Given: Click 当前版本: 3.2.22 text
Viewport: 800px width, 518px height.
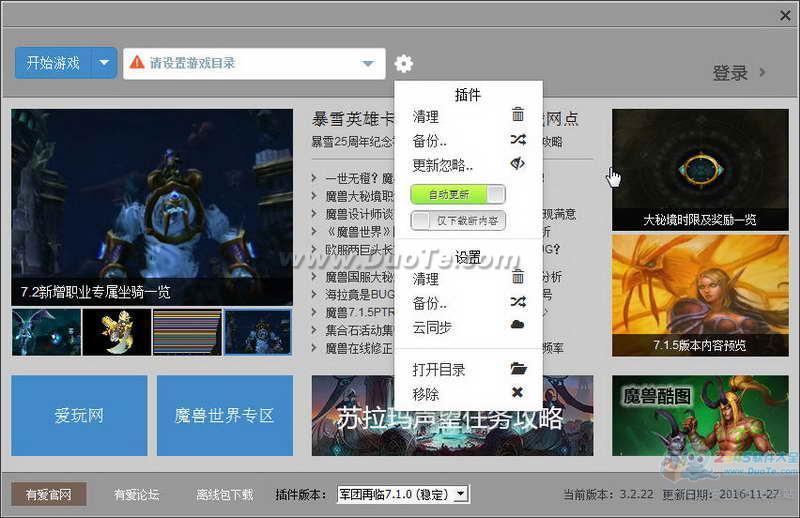Looking at the screenshot, I should click(x=608, y=494).
